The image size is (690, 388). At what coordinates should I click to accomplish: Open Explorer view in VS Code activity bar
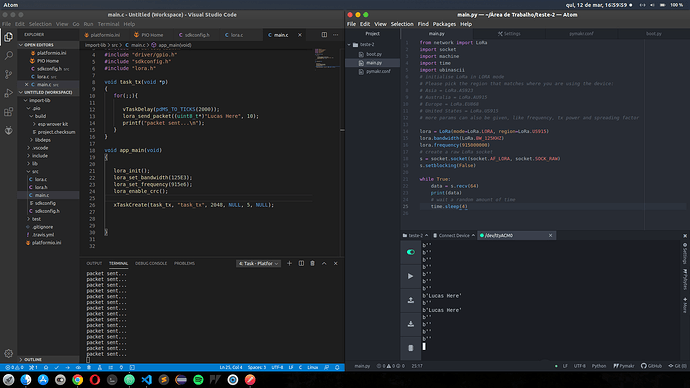(8, 37)
